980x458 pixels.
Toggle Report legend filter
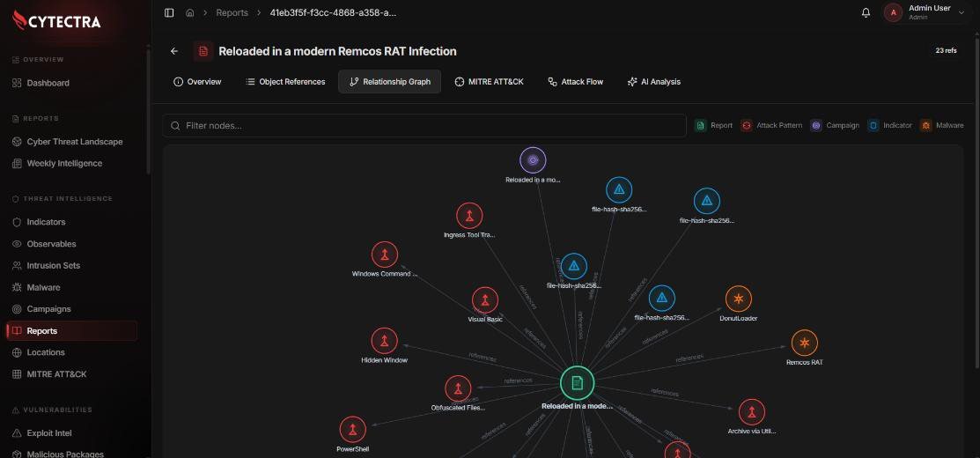coord(714,126)
